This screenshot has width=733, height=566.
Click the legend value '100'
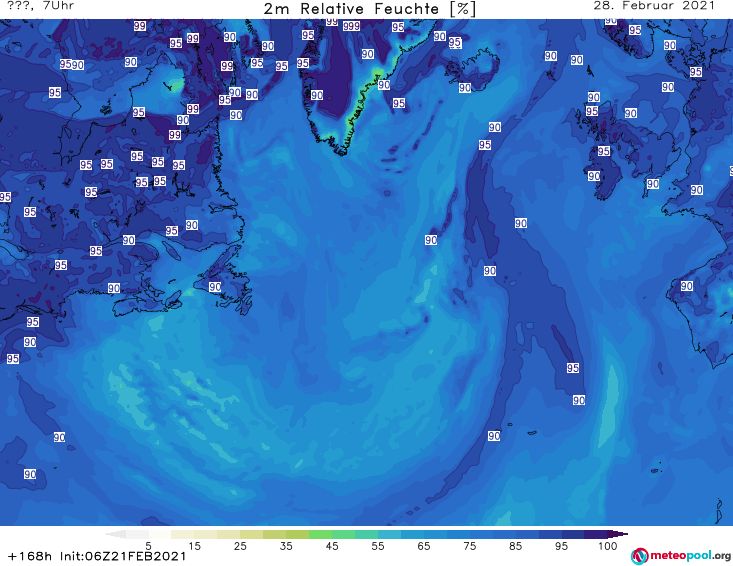click(608, 545)
